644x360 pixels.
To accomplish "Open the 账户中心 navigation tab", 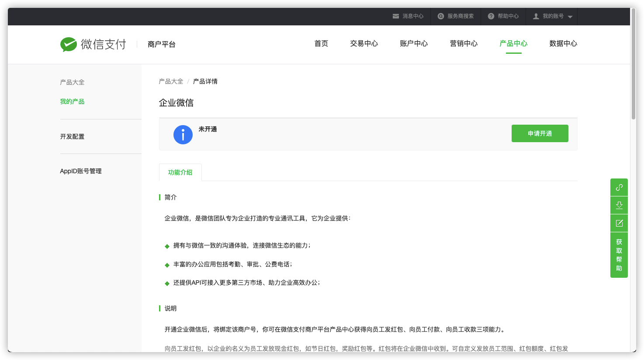I will [414, 44].
